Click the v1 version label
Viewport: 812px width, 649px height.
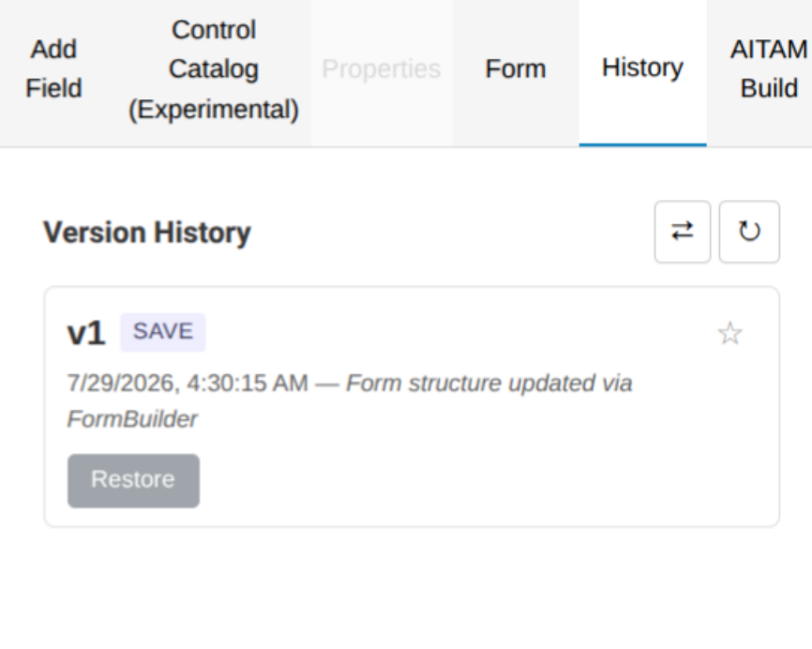86,333
